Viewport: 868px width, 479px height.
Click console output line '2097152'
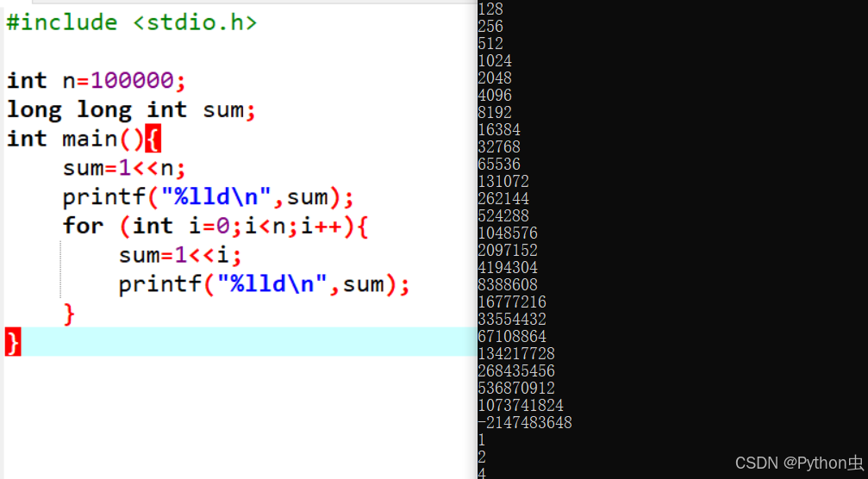(508, 250)
